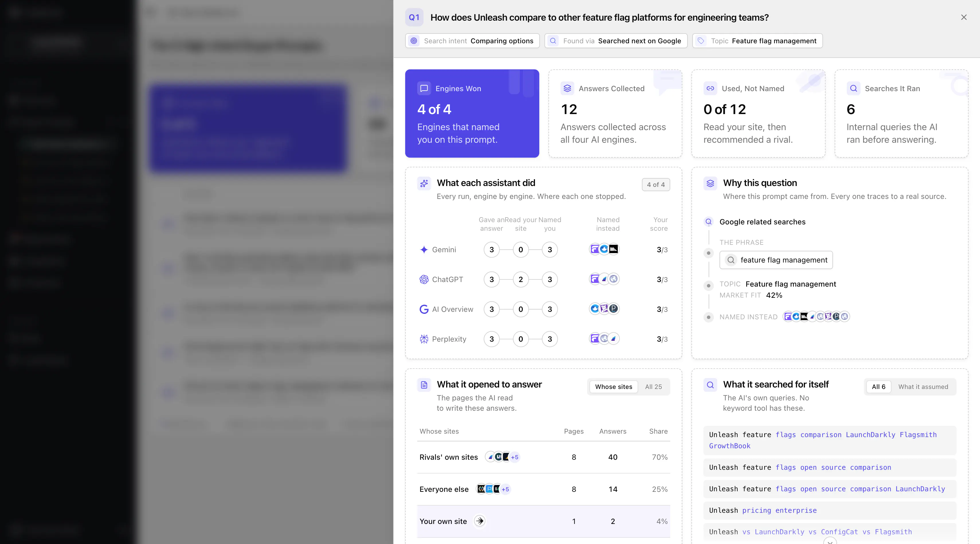The width and height of the screenshot is (980, 544).
Task: Click the 4 of 4 badge
Action: click(x=656, y=185)
